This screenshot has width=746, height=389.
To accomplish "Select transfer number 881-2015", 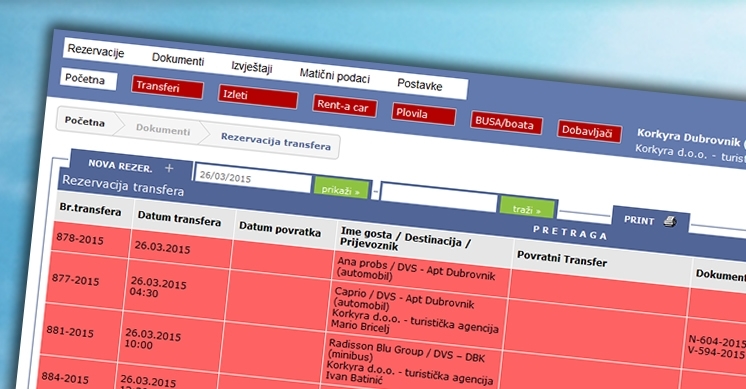I will (70, 331).
